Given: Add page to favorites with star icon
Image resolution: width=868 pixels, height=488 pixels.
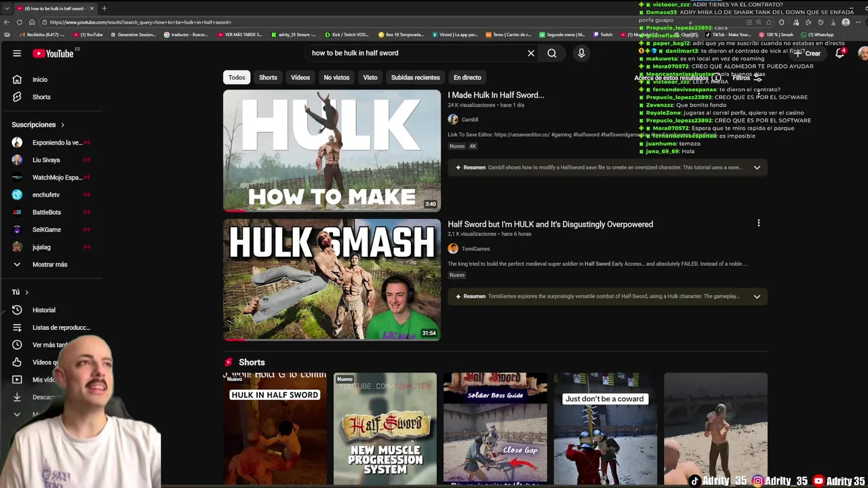Looking at the screenshot, I should (x=768, y=22).
